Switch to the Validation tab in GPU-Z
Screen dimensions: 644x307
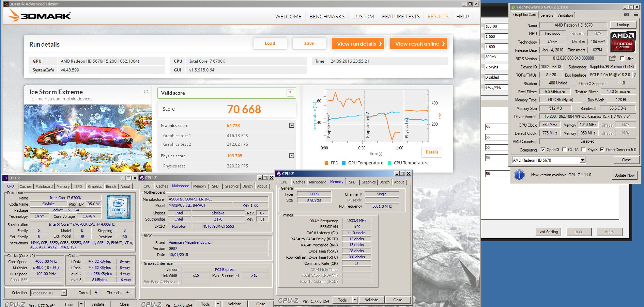pyautogui.click(x=565, y=15)
